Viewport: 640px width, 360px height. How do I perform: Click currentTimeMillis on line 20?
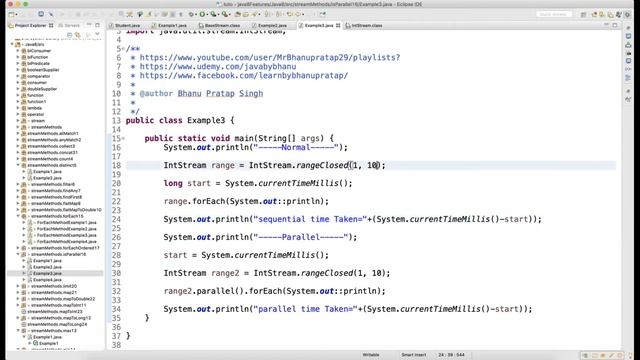point(300,183)
